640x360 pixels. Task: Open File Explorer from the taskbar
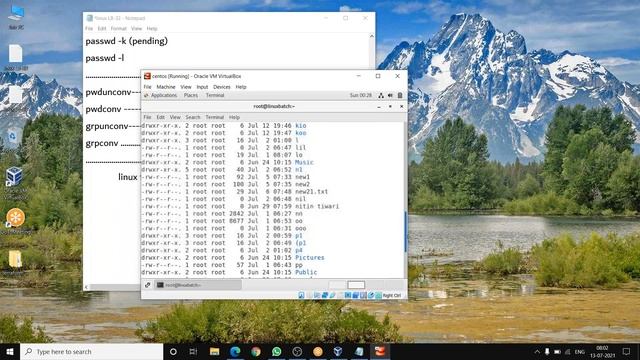214,351
